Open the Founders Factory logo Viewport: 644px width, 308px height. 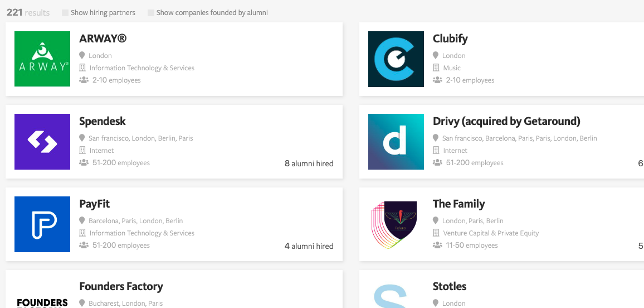point(42,302)
